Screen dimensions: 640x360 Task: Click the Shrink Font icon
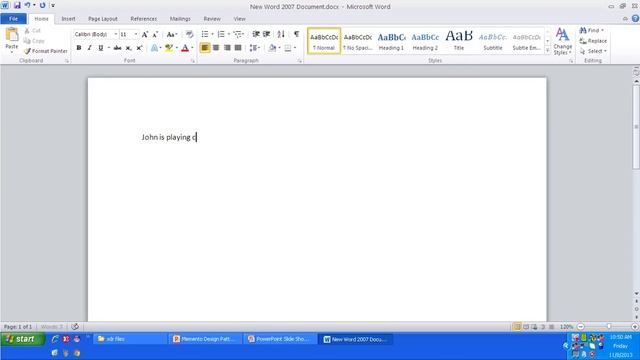click(x=155, y=35)
